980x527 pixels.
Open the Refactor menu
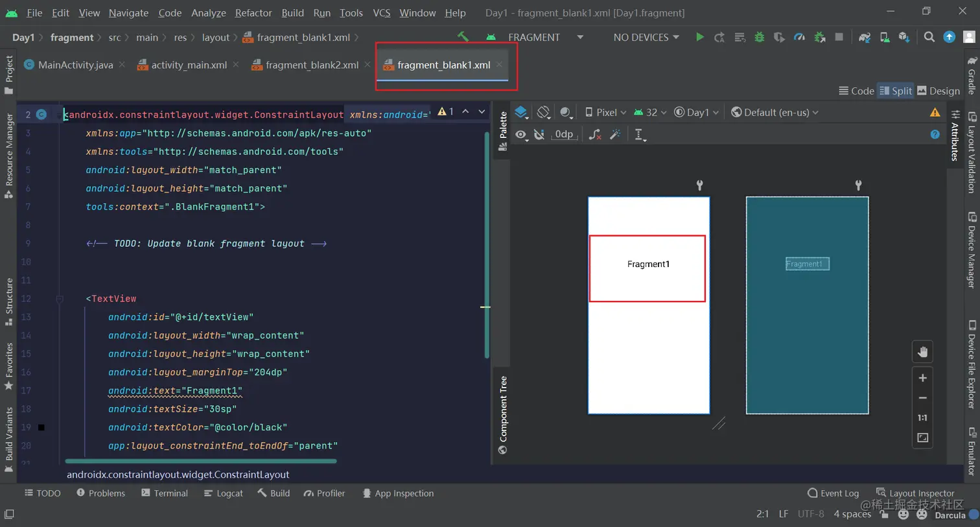253,12
